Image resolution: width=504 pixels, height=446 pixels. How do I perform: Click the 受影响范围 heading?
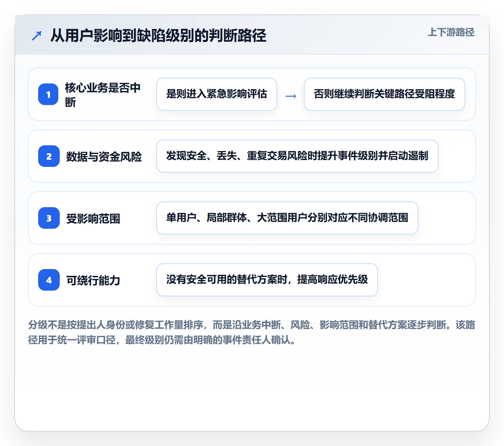pyautogui.click(x=93, y=218)
